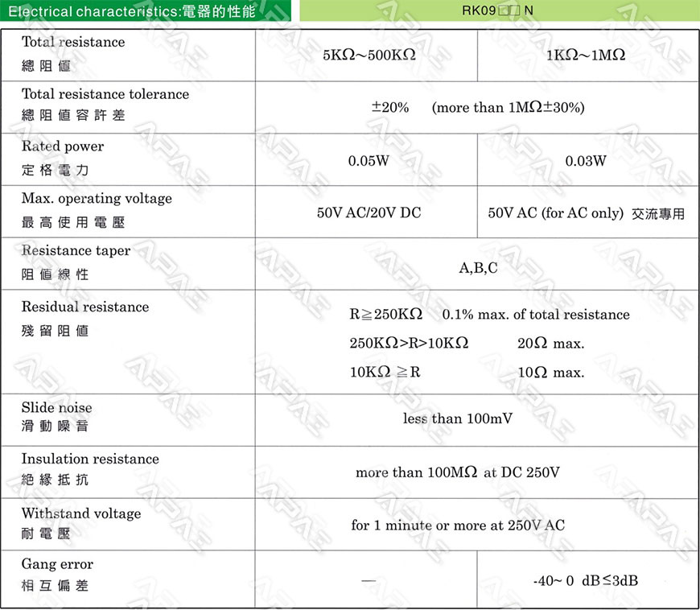Click the 50V AC (for AC only) cell
This screenshot has width=700, height=610.
[586, 213]
